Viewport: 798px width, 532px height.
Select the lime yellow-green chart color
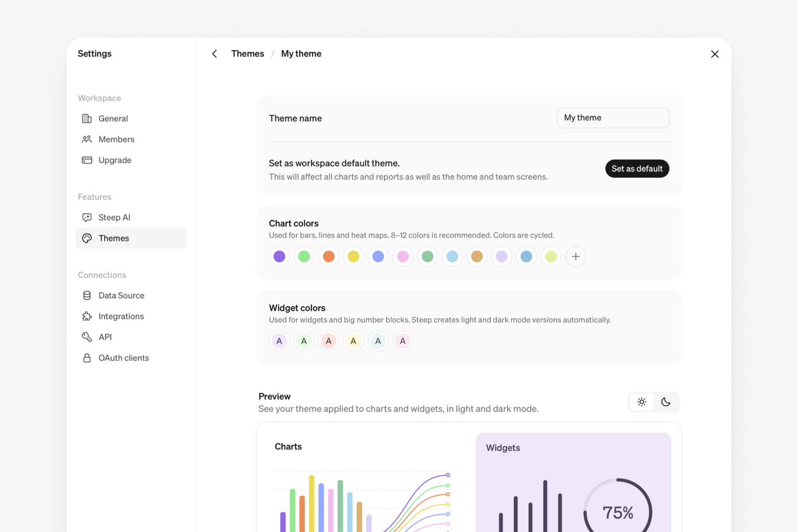pyautogui.click(x=551, y=257)
